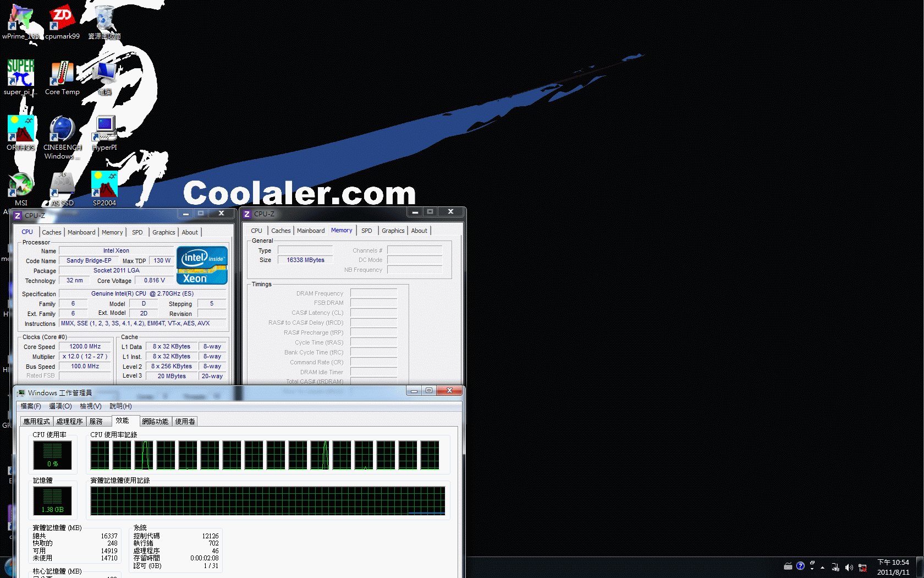Switch to 處理程序 tab in Task Manager
The height and width of the screenshot is (578, 924).
click(x=69, y=422)
